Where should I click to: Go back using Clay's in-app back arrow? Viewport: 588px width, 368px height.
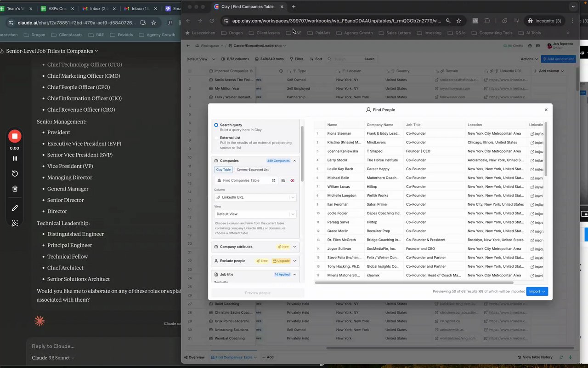pos(188,46)
